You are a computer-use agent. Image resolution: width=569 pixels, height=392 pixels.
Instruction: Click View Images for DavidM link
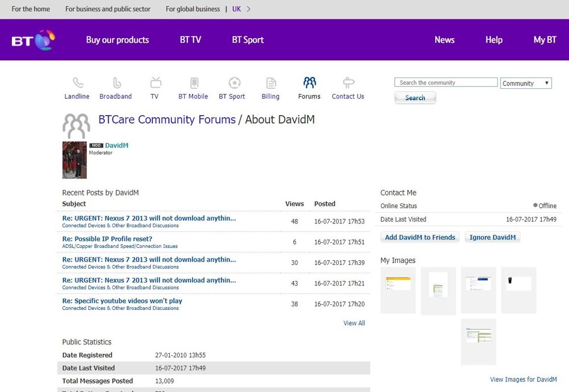coord(523,379)
